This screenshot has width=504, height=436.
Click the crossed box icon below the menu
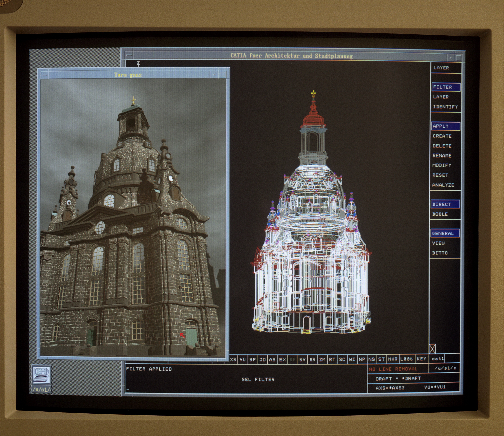point(432,348)
